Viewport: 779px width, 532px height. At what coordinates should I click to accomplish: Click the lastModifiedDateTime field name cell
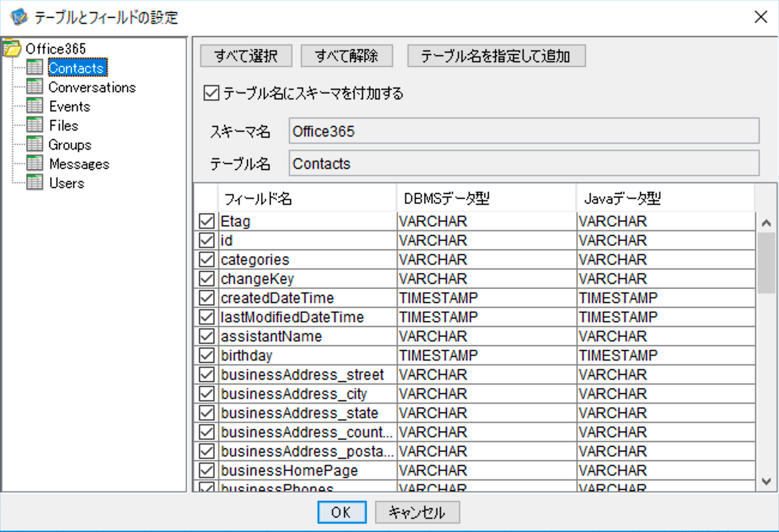click(307, 317)
